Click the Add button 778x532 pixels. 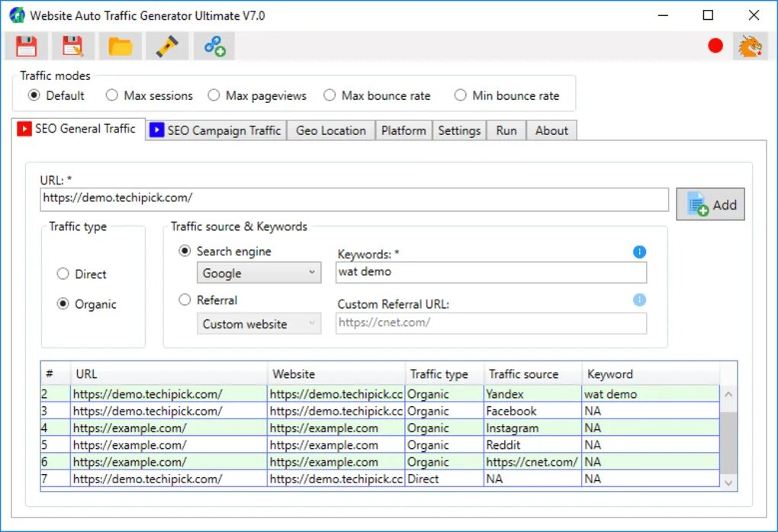[x=710, y=204]
